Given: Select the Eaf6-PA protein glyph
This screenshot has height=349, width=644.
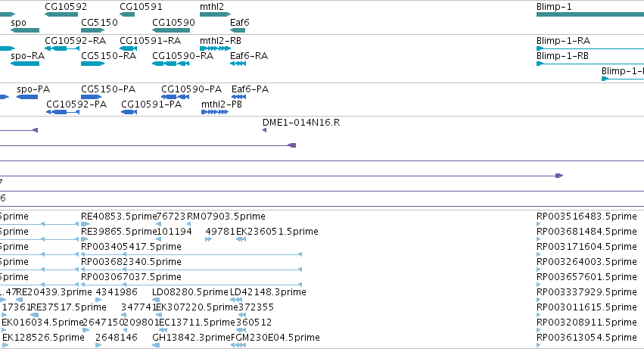Looking at the screenshot, I should 238,97.
